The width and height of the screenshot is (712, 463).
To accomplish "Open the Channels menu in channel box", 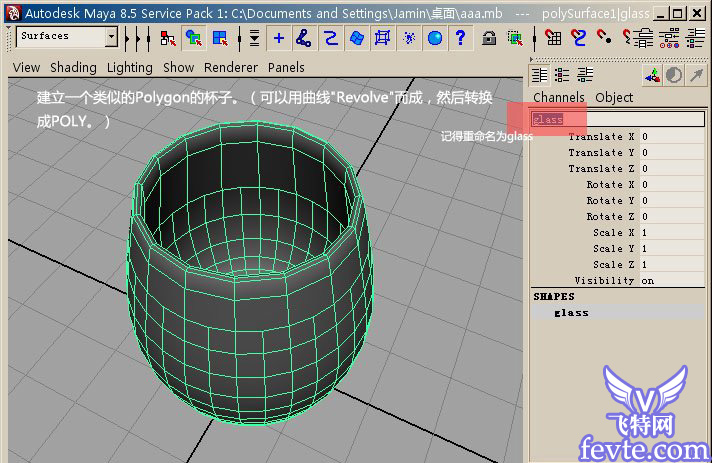I will tap(559, 97).
